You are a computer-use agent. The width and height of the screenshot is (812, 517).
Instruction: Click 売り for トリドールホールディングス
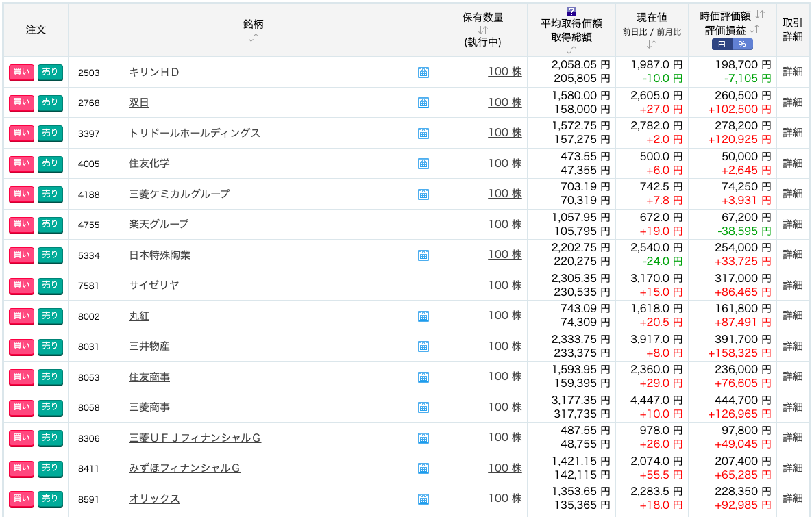(50, 133)
